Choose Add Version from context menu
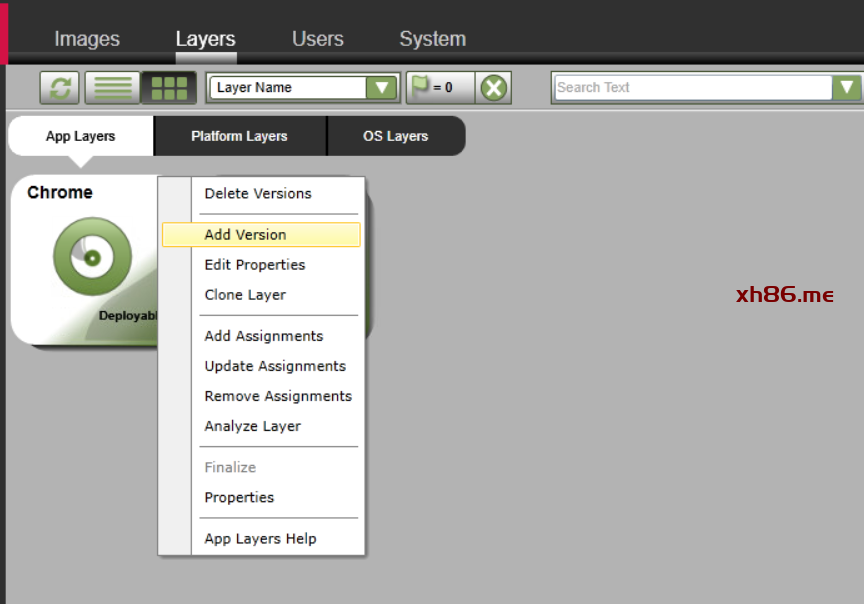 (245, 235)
